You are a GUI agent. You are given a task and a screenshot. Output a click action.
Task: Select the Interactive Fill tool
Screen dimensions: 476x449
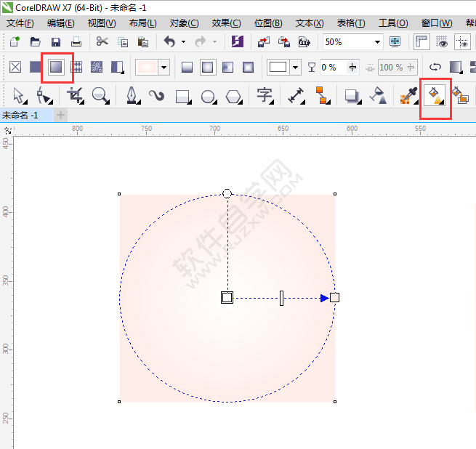tap(435, 95)
